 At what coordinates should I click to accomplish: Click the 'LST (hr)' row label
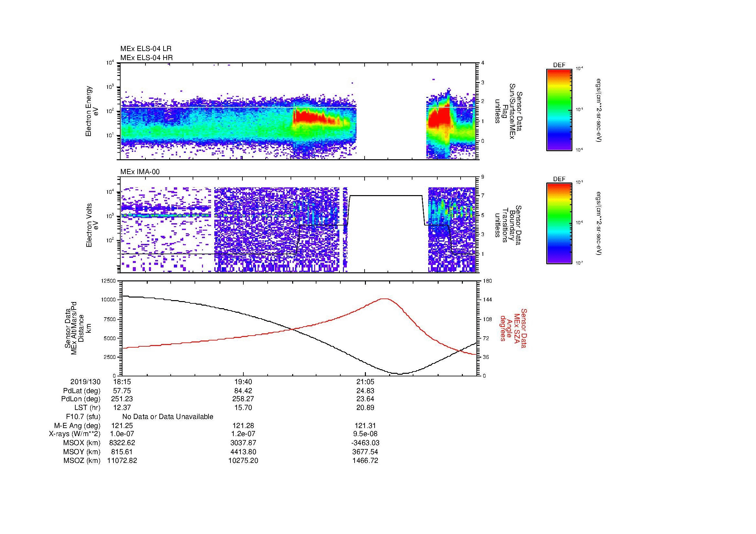coord(87,408)
